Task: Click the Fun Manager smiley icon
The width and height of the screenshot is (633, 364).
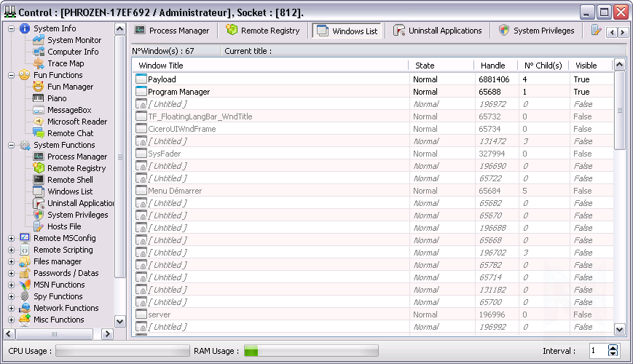Action: (x=39, y=87)
